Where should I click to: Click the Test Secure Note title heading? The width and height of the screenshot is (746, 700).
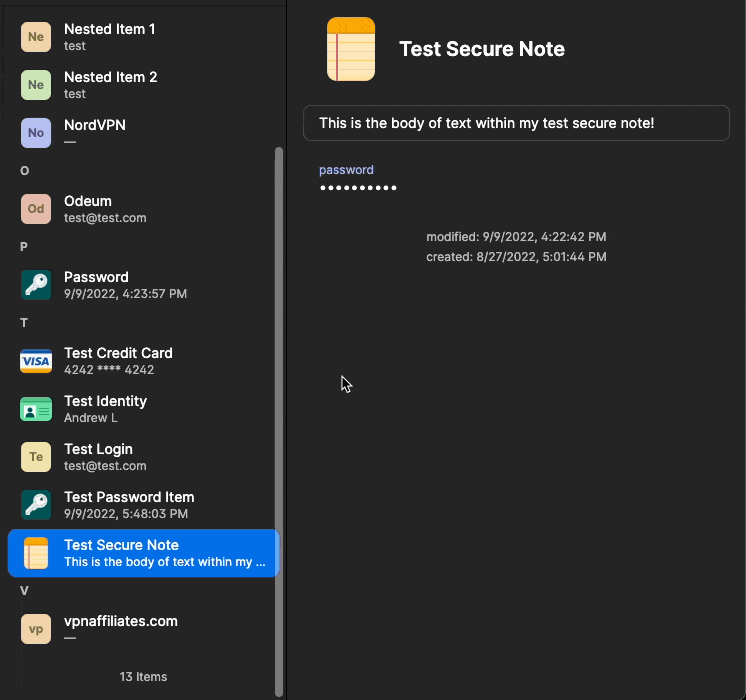482,49
